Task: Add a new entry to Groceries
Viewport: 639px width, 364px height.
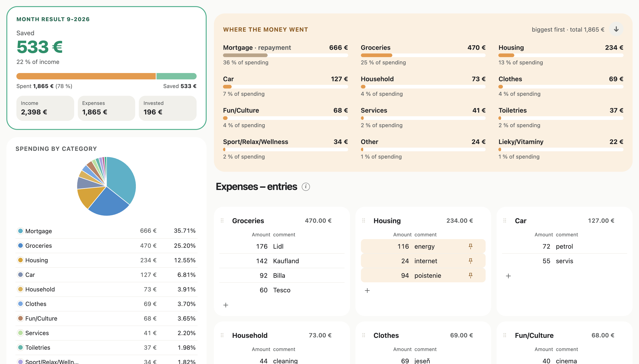Action: point(226,305)
